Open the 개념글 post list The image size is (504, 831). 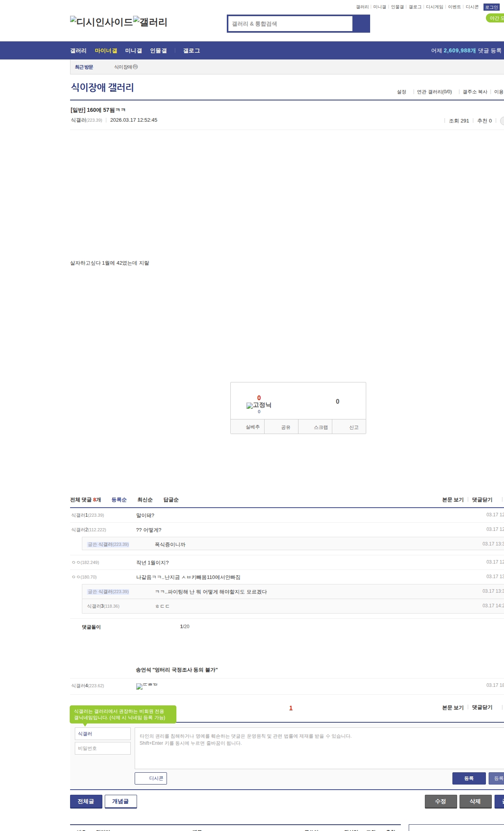(x=120, y=801)
